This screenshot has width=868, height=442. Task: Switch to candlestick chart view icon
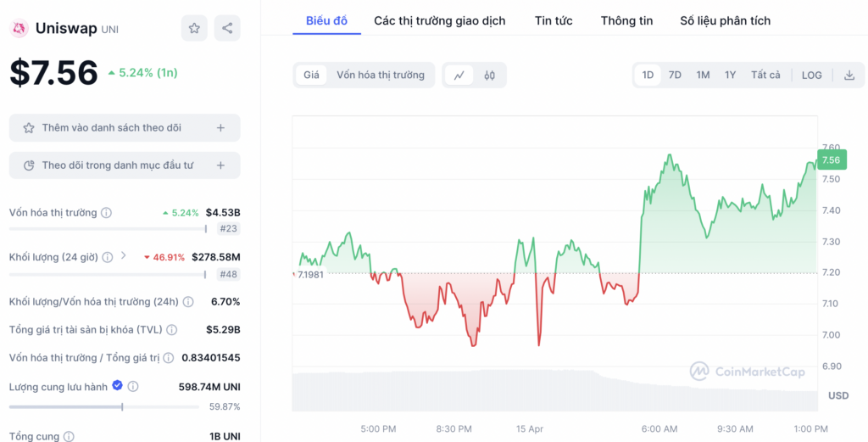pyautogui.click(x=489, y=76)
